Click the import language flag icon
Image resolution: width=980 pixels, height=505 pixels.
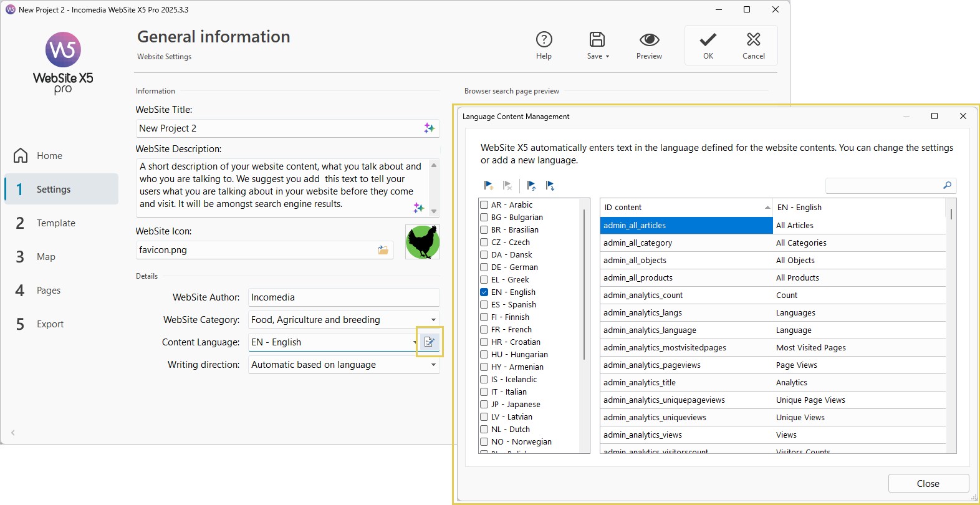[531, 185]
